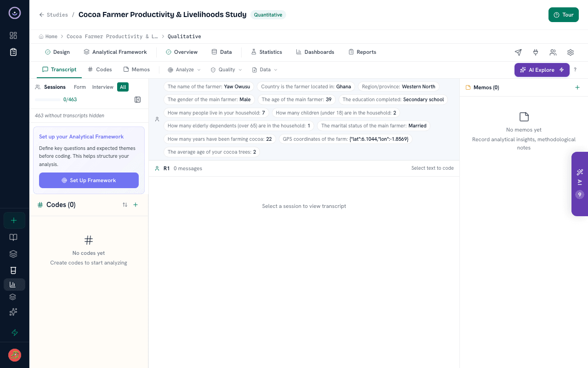Click the farmer name value Yaw Owusu
The width and height of the screenshot is (588, 368).
point(237,86)
